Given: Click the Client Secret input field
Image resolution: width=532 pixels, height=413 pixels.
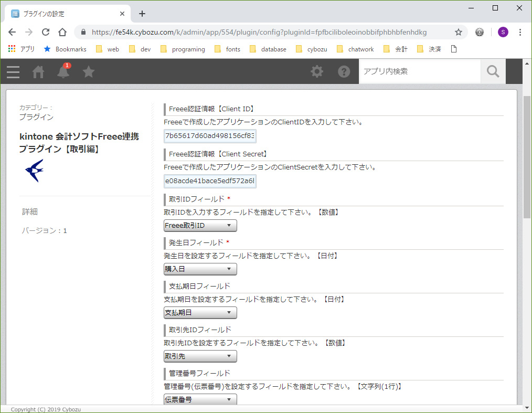Looking at the screenshot, I should 210,181.
